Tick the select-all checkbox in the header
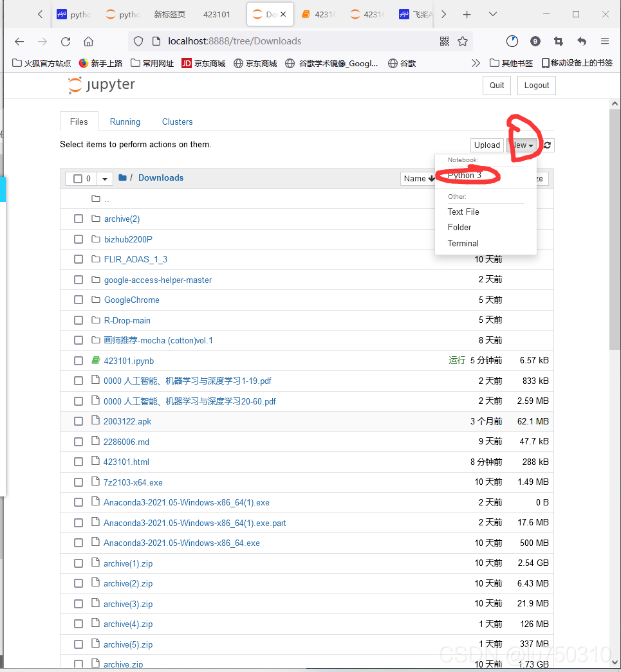Image resolution: width=621 pixels, height=672 pixels. coord(78,179)
